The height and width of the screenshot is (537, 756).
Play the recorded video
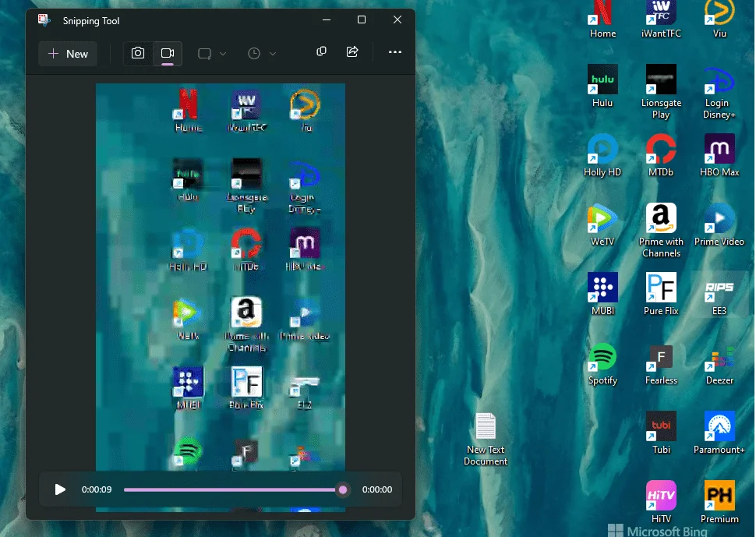(x=60, y=489)
